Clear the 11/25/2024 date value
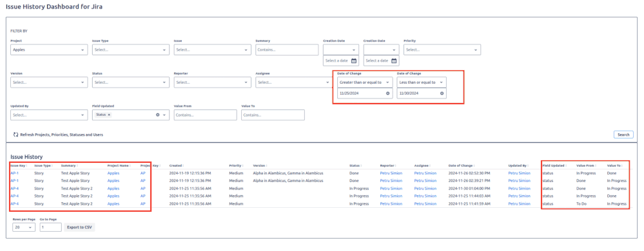This screenshot has height=251, width=644. pyautogui.click(x=387, y=93)
